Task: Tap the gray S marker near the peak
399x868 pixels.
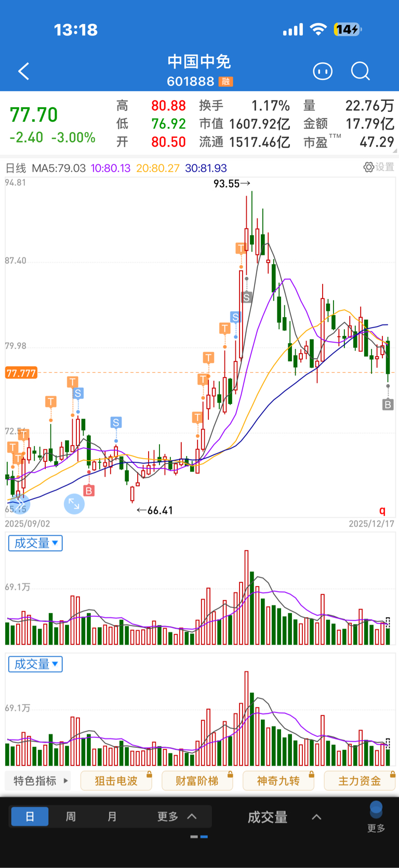Action: point(247,297)
